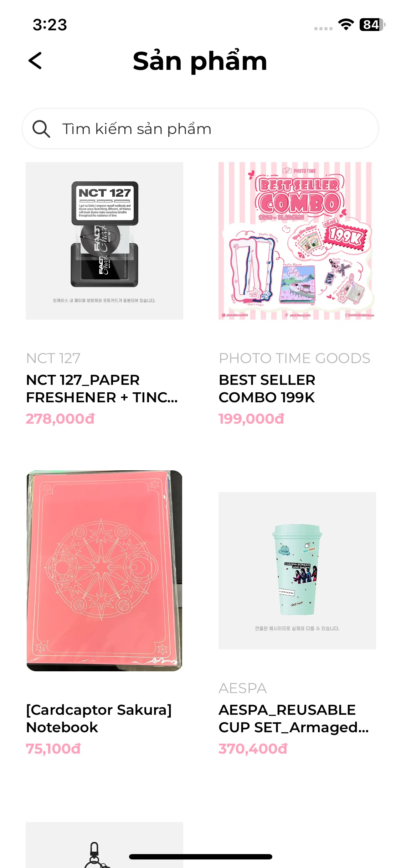Tap the PHOTO TIME GOODS brand label
The height and width of the screenshot is (868, 401).
click(x=294, y=358)
